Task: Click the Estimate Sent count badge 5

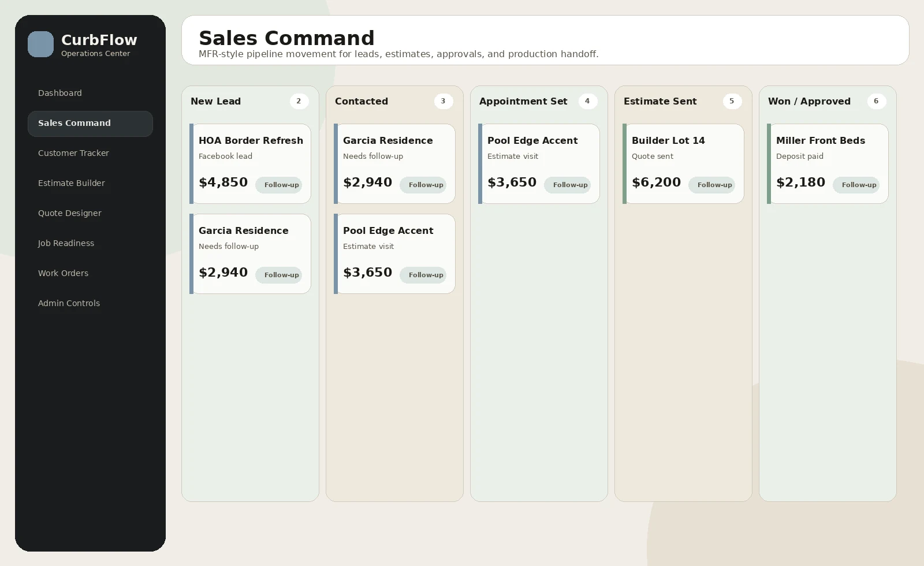Action: point(732,101)
